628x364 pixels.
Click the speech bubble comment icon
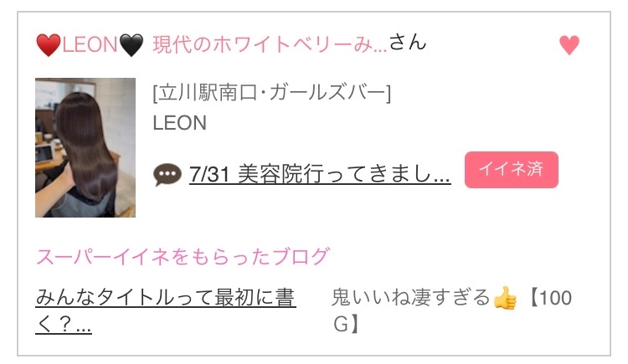click(x=167, y=175)
